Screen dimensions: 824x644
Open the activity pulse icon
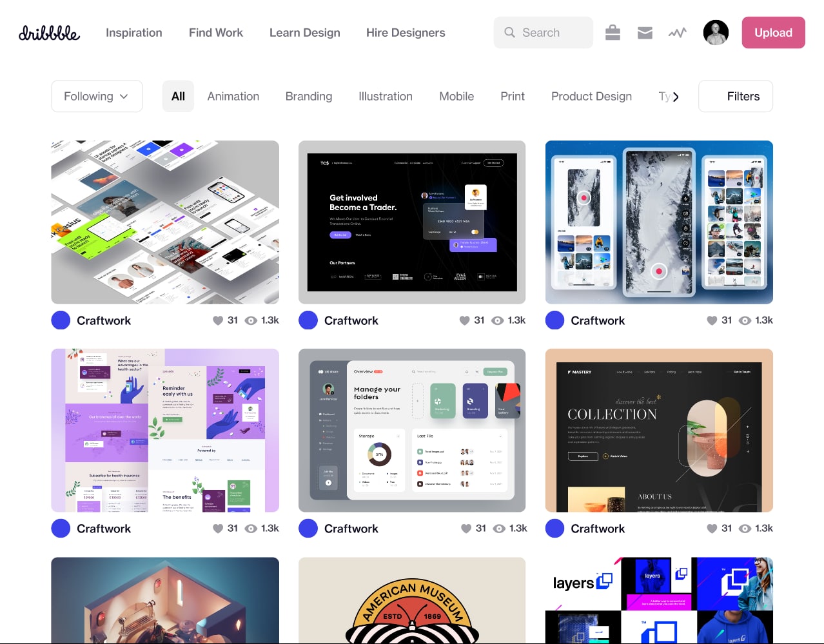click(x=677, y=32)
